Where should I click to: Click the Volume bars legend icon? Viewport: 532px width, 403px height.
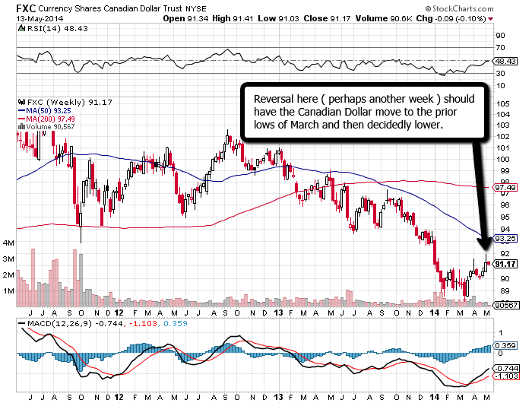pos(21,126)
